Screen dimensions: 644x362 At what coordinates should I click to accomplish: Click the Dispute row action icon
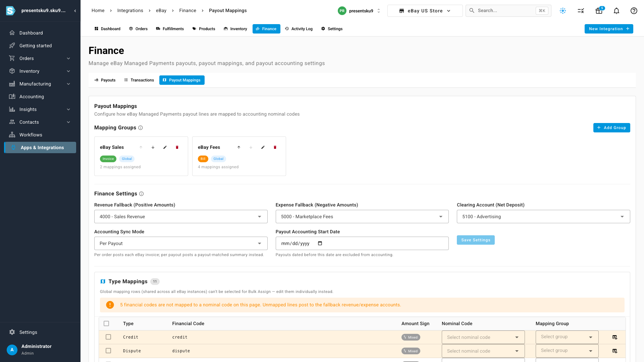[615, 351]
